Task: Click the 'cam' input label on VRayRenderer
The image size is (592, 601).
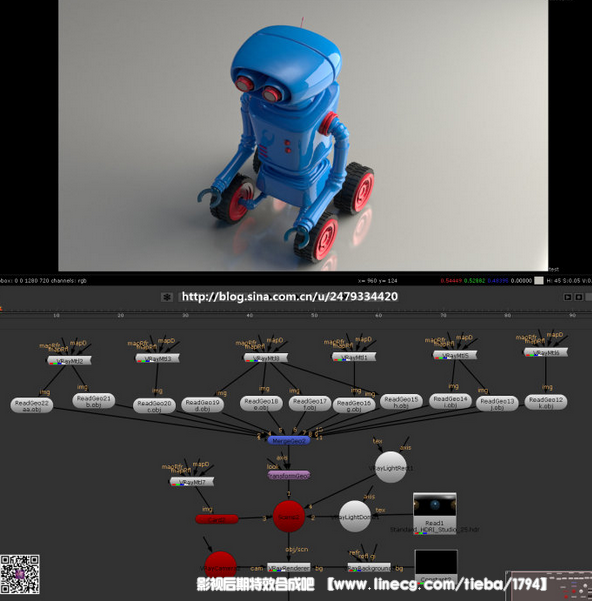Action: [256, 568]
